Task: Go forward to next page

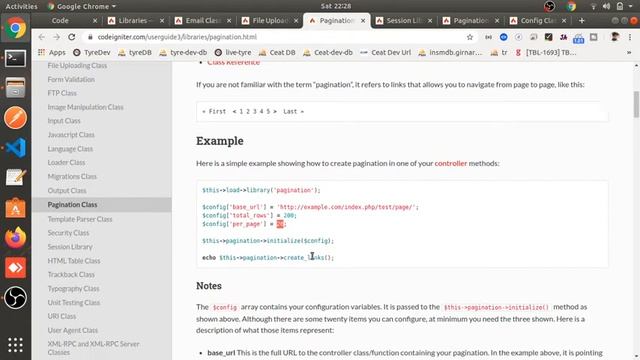Action: point(56,37)
